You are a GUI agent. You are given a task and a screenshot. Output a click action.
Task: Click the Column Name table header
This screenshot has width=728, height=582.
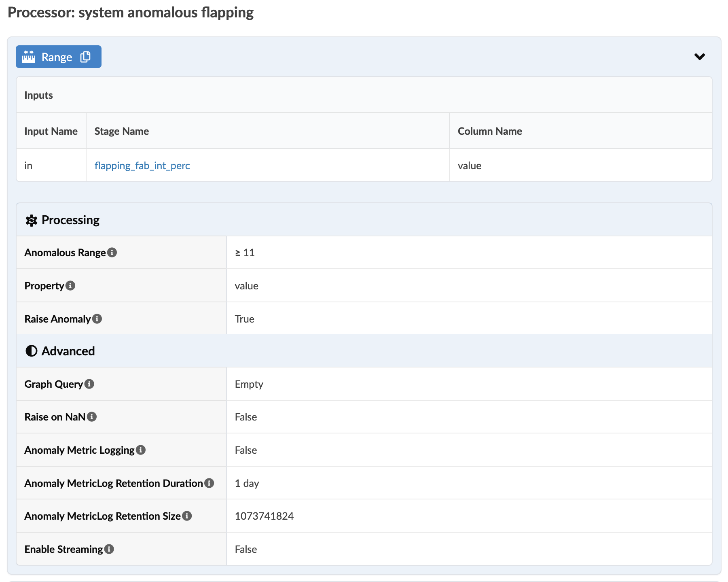click(489, 131)
